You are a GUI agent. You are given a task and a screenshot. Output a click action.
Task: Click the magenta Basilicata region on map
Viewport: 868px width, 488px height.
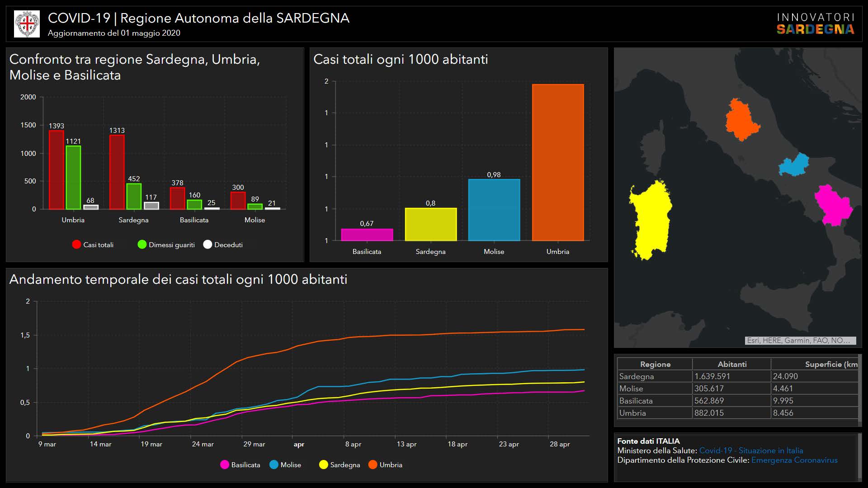click(x=832, y=206)
